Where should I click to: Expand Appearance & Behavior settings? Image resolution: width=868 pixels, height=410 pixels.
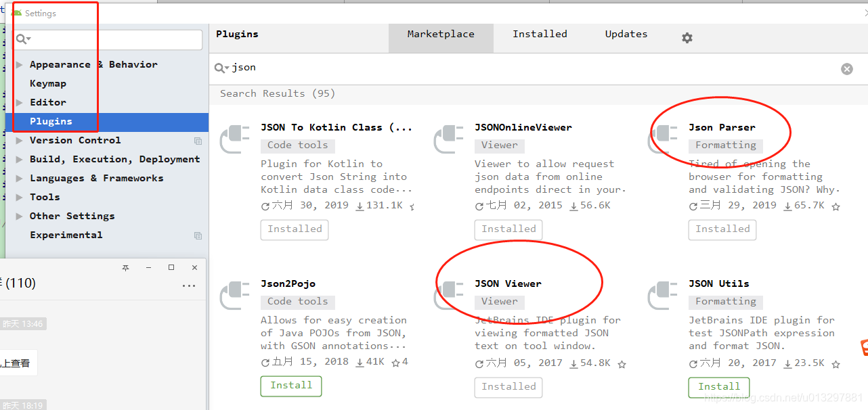click(x=20, y=65)
